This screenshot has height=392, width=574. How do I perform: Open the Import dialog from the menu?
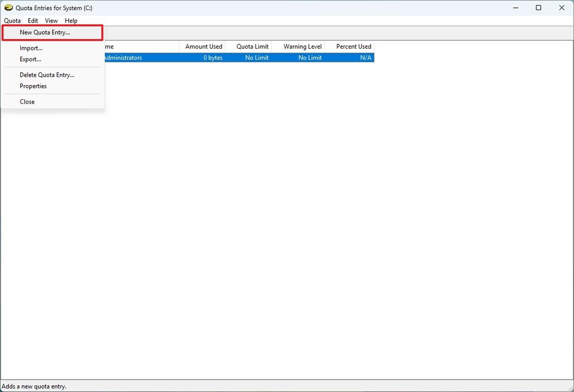[31, 48]
